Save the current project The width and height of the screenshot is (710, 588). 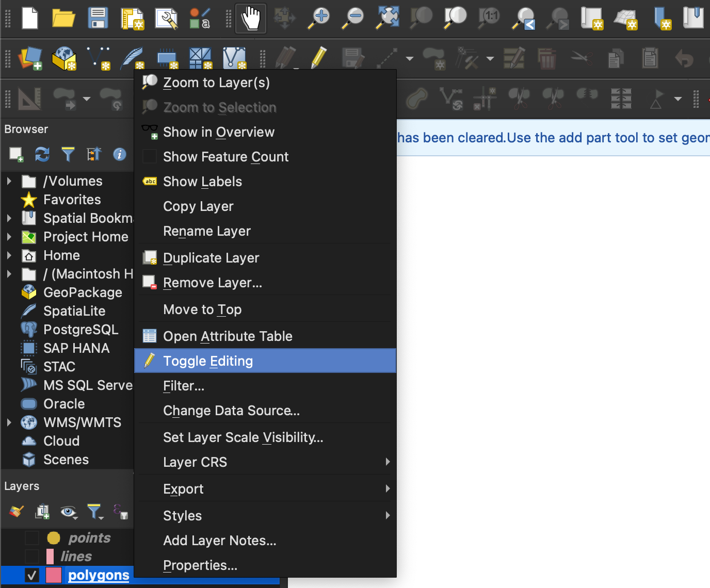(x=98, y=18)
